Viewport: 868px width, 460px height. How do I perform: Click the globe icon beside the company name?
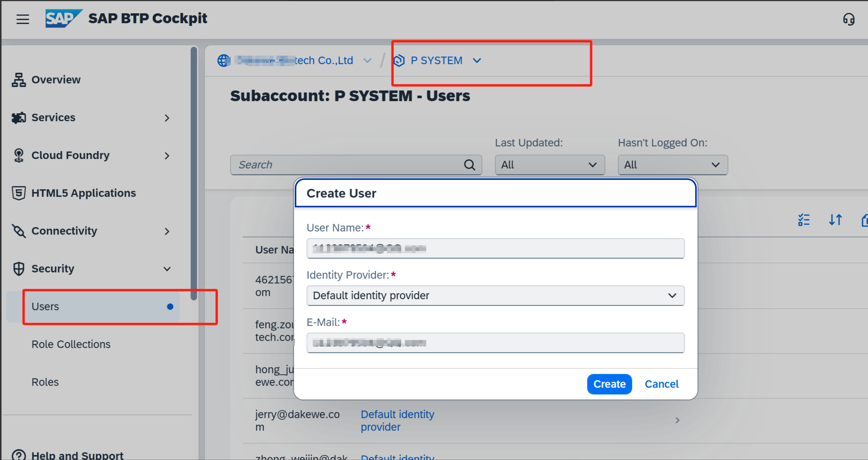[x=223, y=61]
